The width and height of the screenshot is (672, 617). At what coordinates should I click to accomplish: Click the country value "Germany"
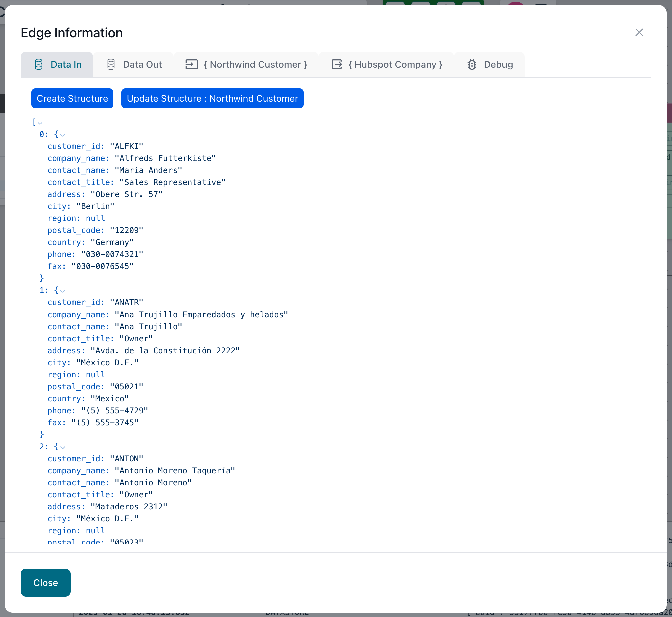[x=112, y=242]
